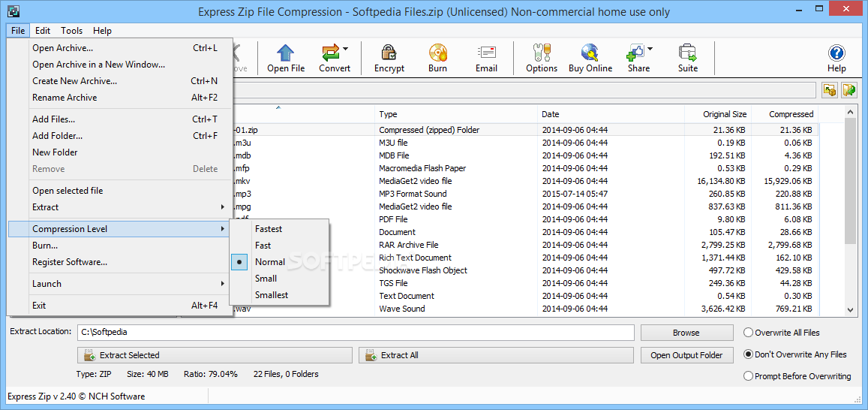Click the first folder icon beside path bar
The image size is (868, 410).
point(829,90)
